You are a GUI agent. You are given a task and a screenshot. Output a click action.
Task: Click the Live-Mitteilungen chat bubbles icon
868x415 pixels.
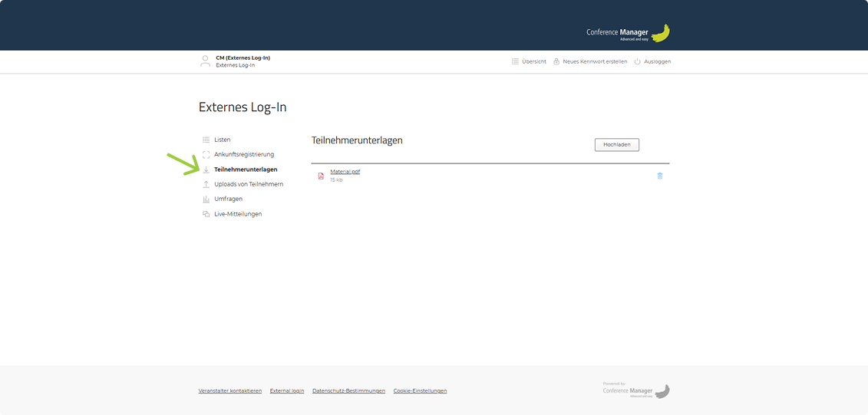(206, 214)
